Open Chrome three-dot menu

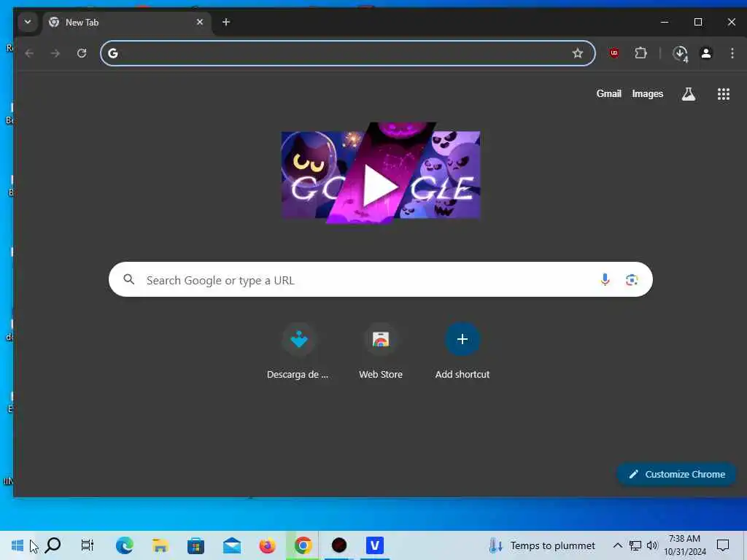pyautogui.click(x=732, y=53)
